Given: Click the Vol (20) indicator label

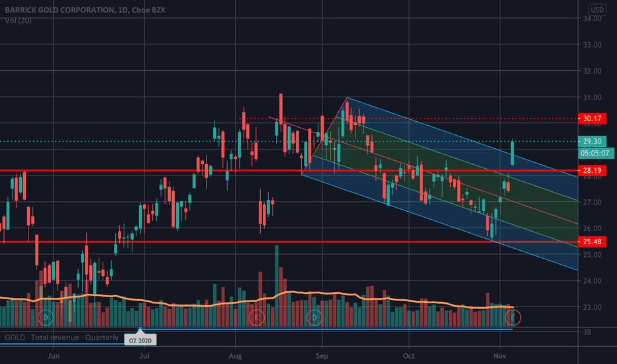Looking at the screenshot, I should (18, 21).
